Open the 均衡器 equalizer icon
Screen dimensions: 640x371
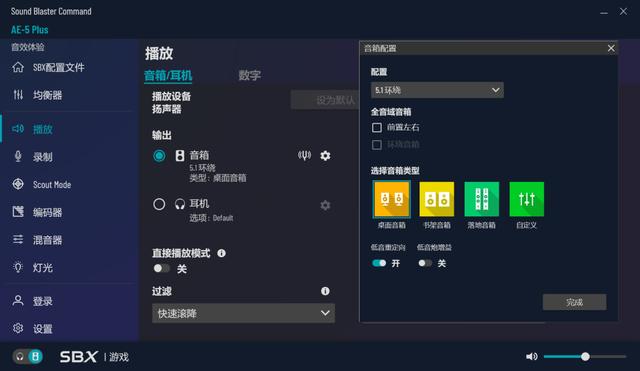18,95
